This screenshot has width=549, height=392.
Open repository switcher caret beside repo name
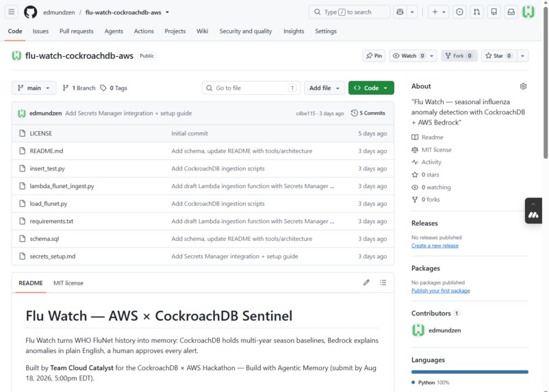167,12
